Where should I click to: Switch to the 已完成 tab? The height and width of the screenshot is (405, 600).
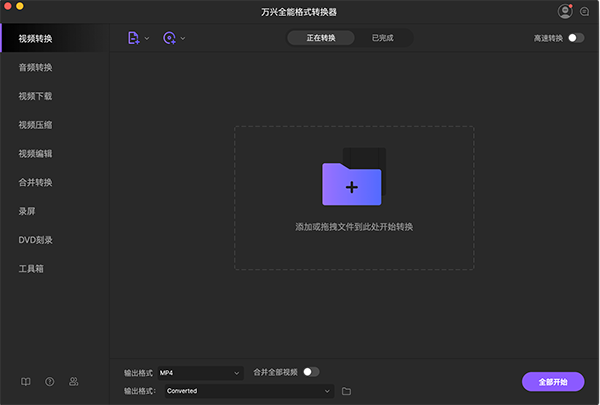coord(382,38)
